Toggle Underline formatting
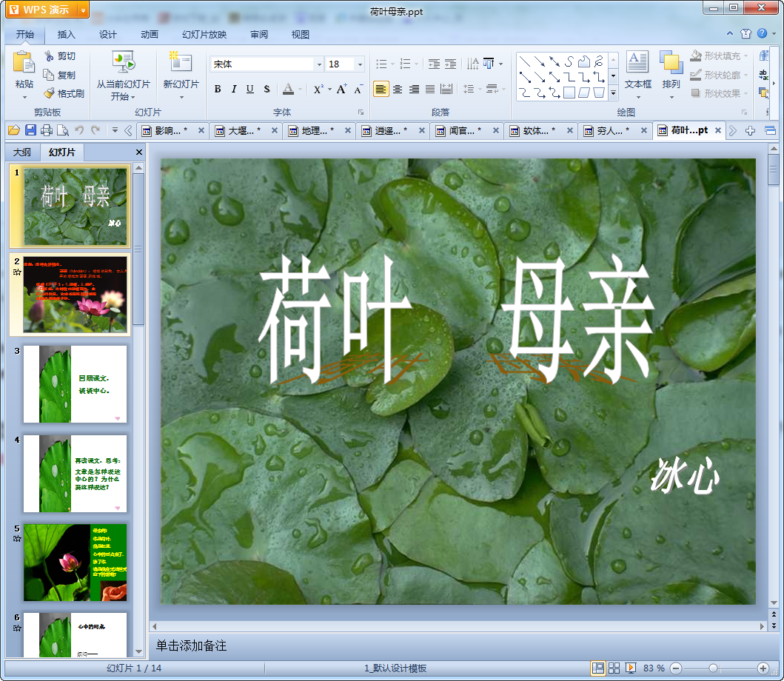Image resolution: width=784 pixels, height=681 pixels. tap(250, 90)
